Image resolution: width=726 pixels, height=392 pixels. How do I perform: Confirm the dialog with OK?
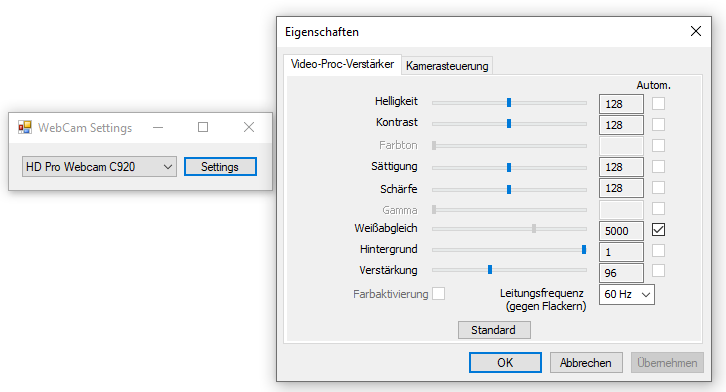[505, 362]
